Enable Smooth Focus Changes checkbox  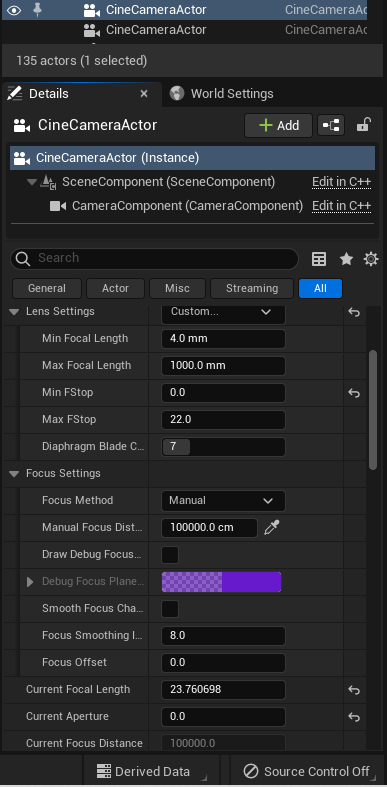pyautogui.click(x=170, y=609)
